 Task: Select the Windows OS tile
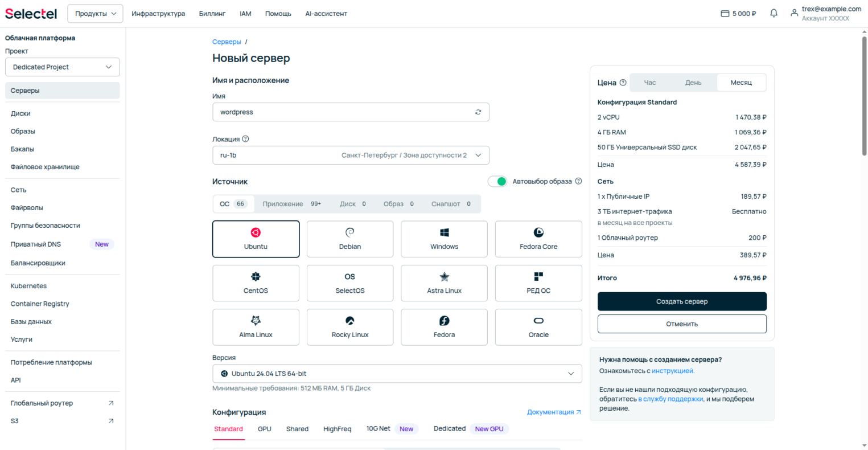444,239
